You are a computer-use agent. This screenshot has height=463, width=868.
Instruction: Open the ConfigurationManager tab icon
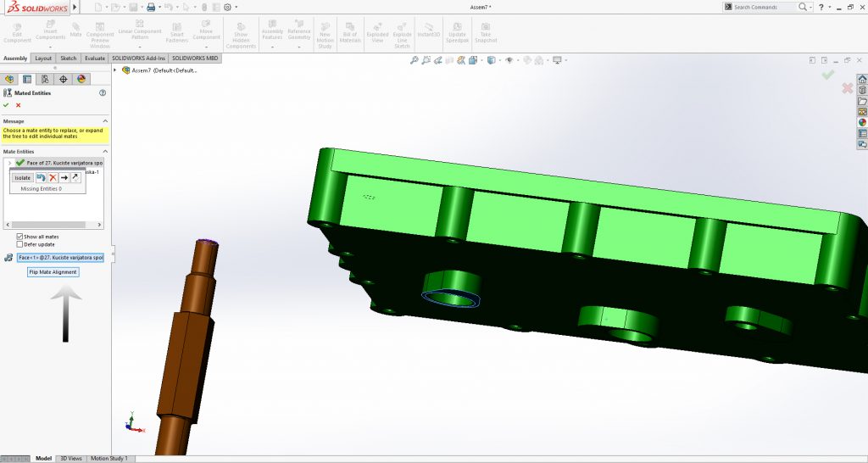pos(45,79)
